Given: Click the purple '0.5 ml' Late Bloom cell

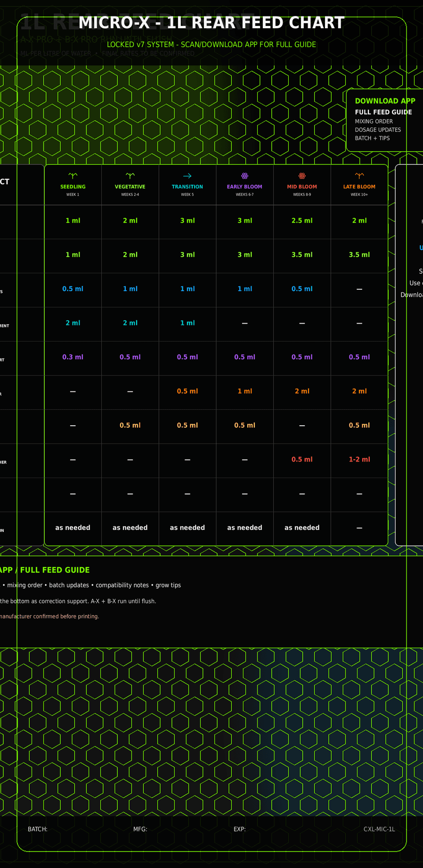Looking at the screenshot, I should tap(359, 357).
